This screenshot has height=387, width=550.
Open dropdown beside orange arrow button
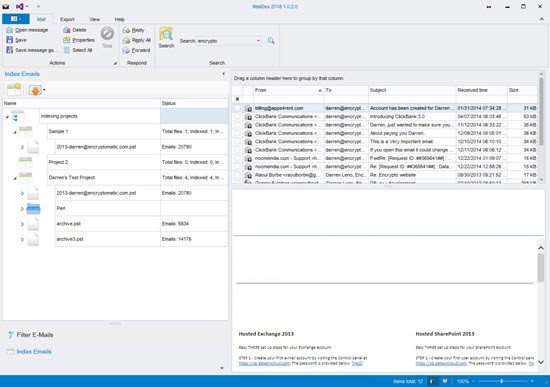click(44, 90)
